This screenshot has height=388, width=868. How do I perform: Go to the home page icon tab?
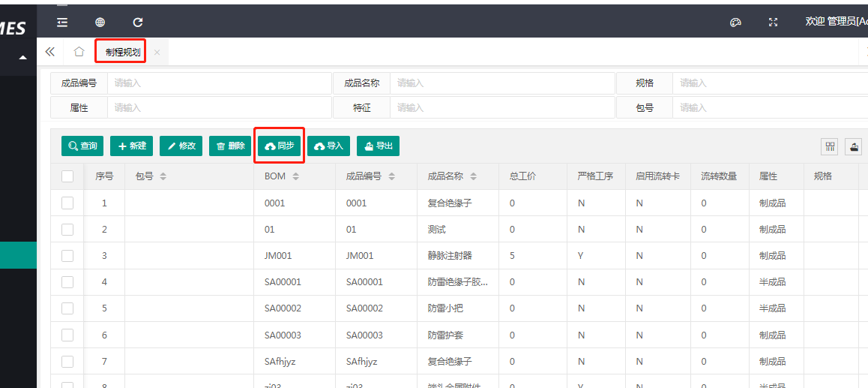click(x=79, y=52)
